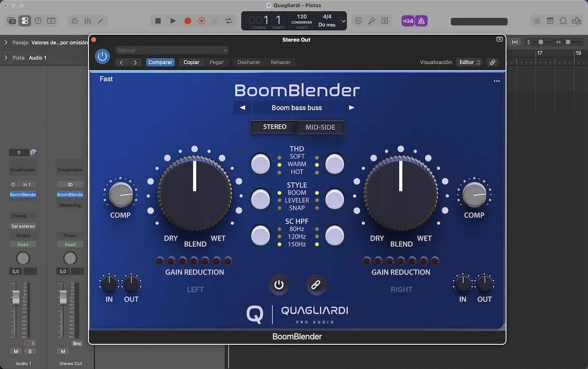Click the right THD selector button
Image resolution: width=588 pixels, height=369 pixels.
click(x=334, y=164)
